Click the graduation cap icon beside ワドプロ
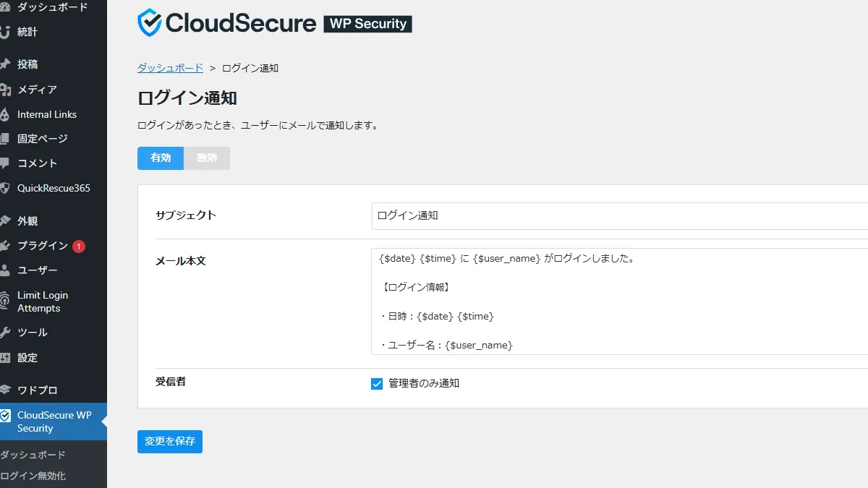Viewport: 868px width, 488px height. coord(4,390)
